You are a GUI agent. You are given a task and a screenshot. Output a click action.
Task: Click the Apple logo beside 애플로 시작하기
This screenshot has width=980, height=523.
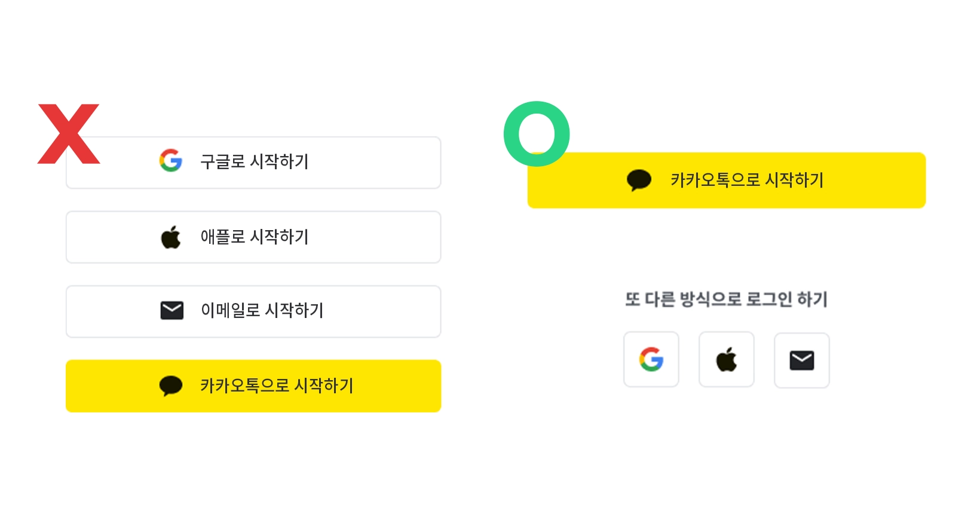171,237
